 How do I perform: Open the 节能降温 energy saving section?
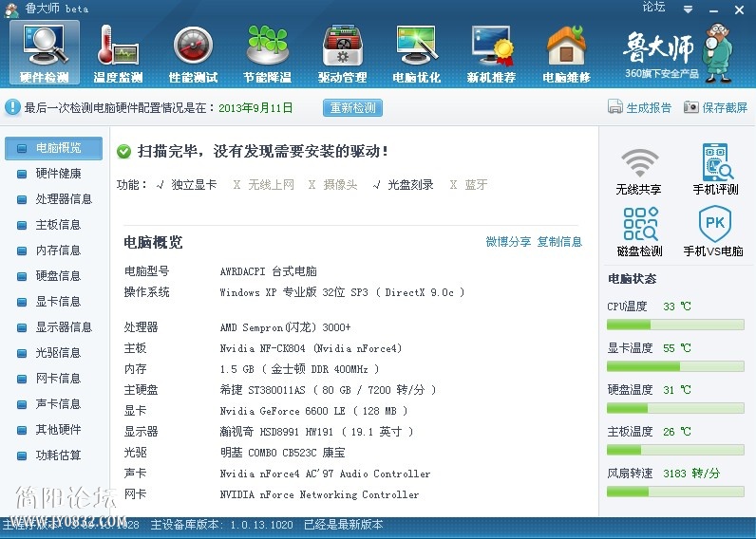268,53
